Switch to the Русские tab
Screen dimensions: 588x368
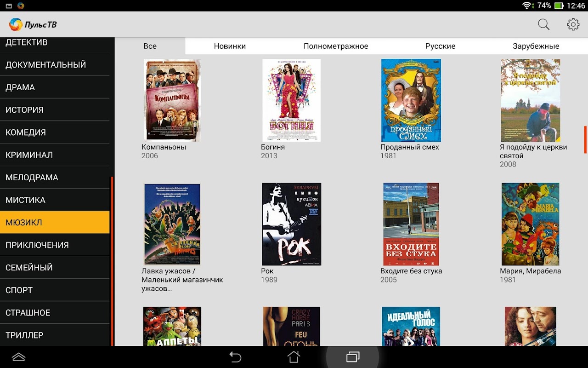pos(440,46)
